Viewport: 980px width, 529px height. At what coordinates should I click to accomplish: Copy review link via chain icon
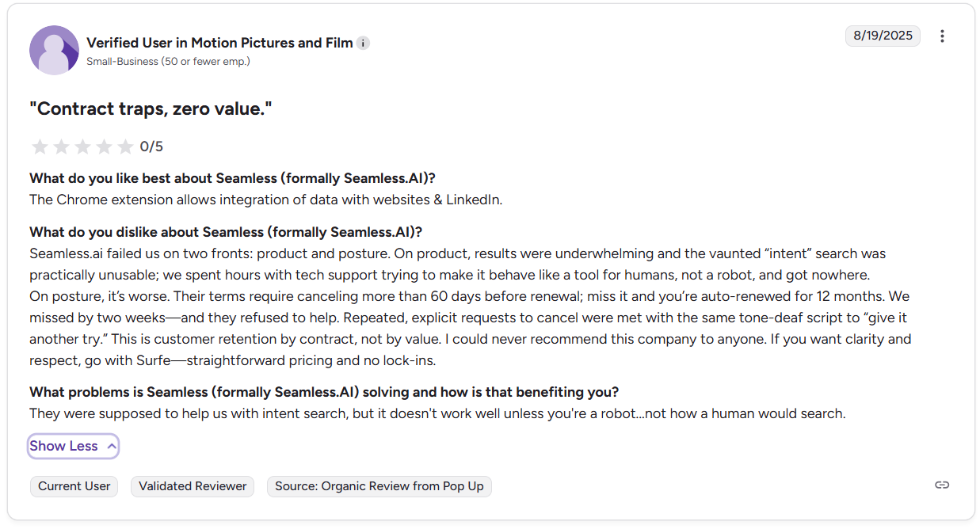pyautogui.click(x=942, y=485)
